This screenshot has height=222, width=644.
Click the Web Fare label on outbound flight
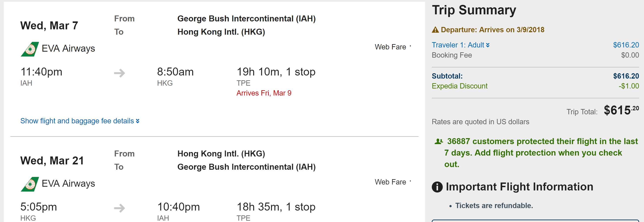pos(390,47)
